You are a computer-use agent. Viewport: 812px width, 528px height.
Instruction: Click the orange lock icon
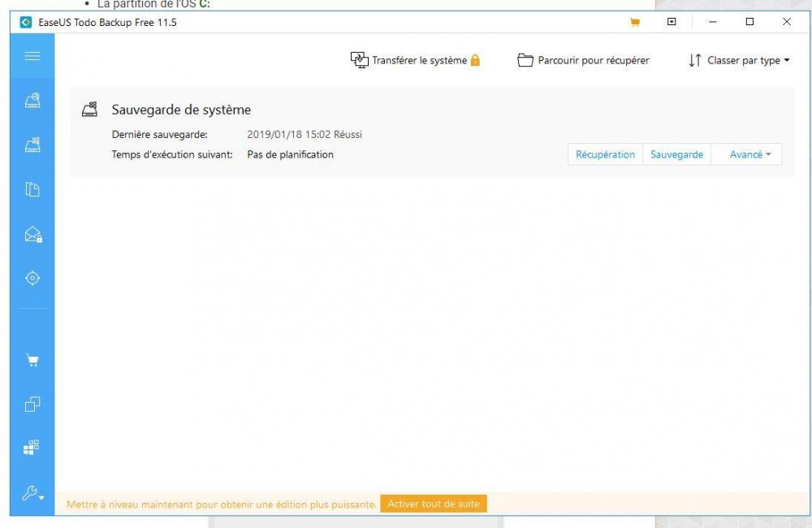(x=475, y=60)
